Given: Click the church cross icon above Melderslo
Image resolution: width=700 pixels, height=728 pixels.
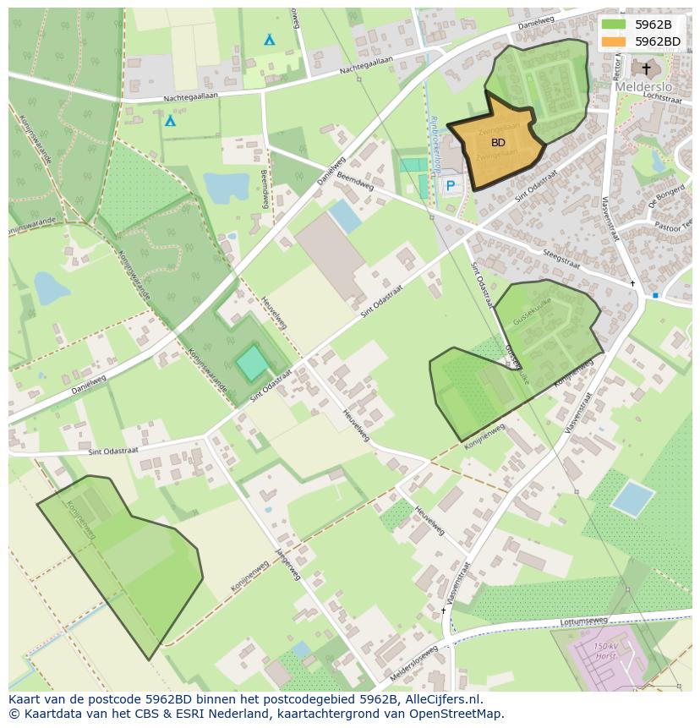Looking at the screenshot, I should click(647, 68).
